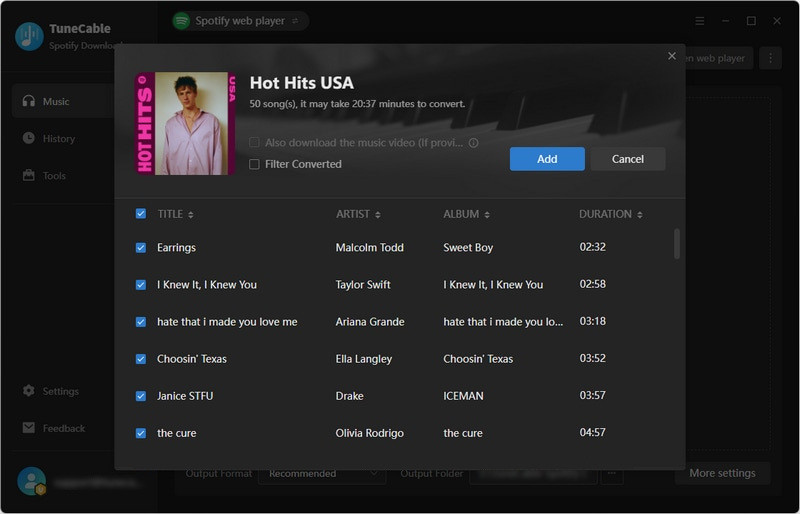Screen dimensions: 800x514
Task: Click the 50 song(s) conversion time text
Action: [357, 104]
